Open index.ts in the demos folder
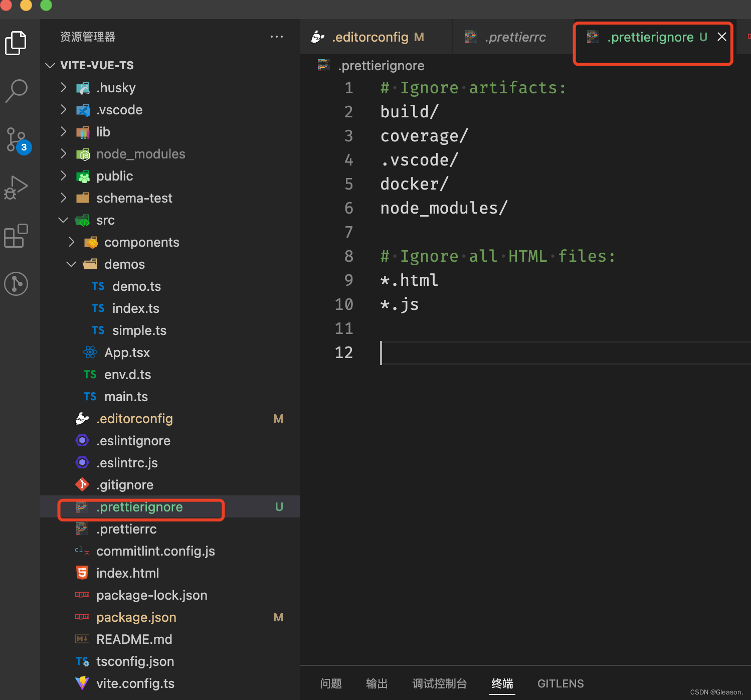The height and width of the screenshot is (700, 751). (135, 308)
